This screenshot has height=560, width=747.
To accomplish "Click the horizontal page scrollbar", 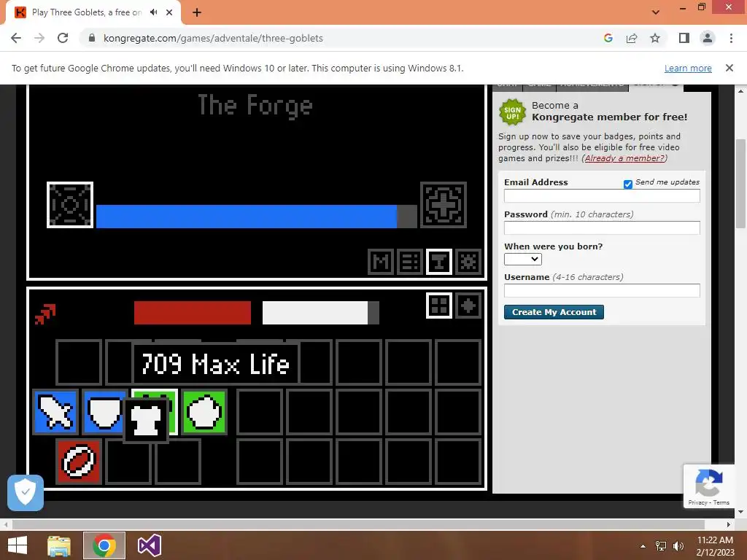I will [358, 524].
